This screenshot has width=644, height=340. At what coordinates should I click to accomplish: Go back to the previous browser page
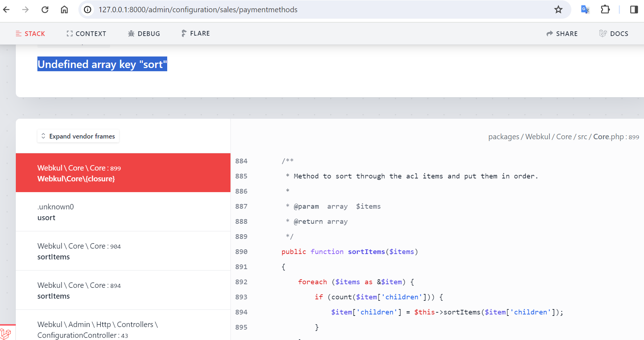(6, 10)
